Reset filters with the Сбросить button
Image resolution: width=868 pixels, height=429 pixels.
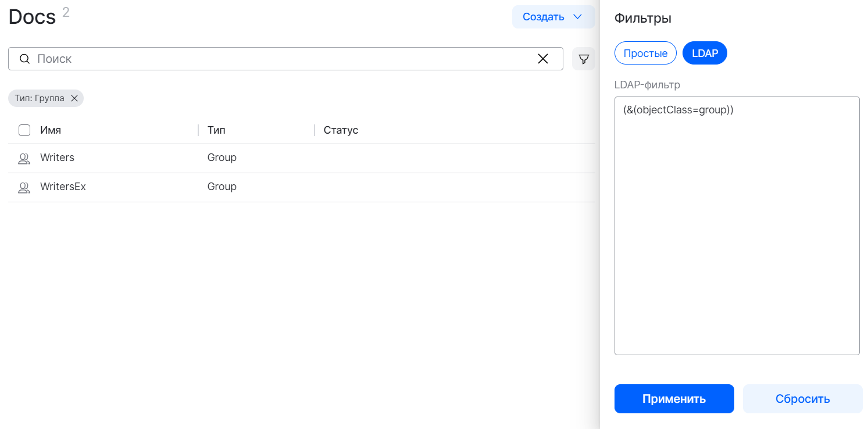[802, 399]
